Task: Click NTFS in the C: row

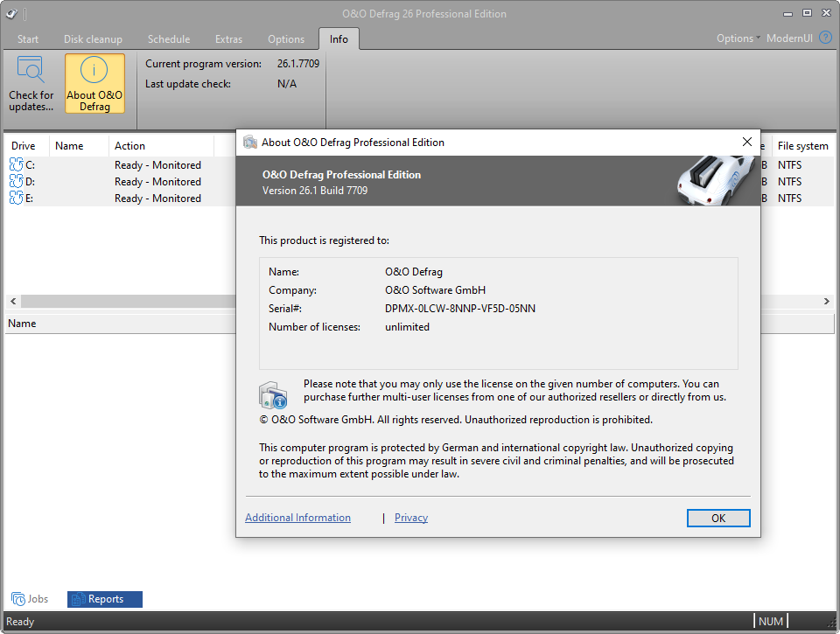Action: coord(789,165)
